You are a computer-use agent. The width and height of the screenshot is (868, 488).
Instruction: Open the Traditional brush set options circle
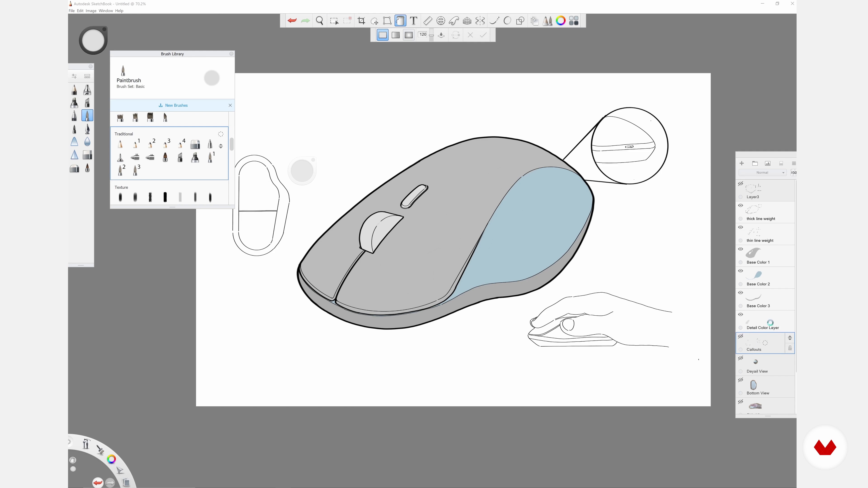[x=221, y=134]
